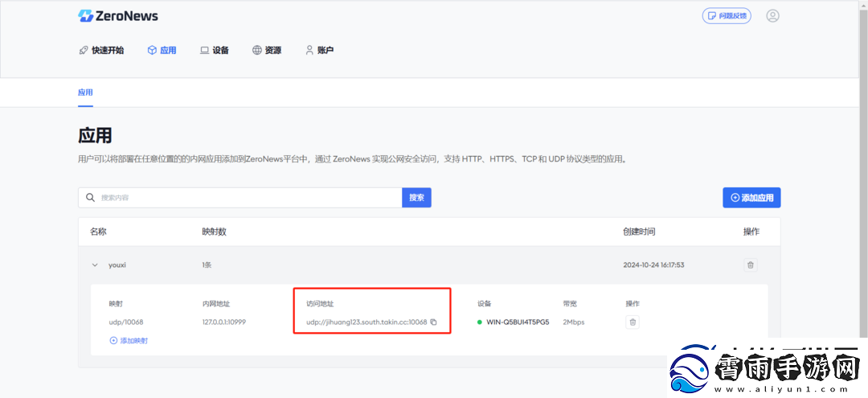Image resolution: width=868 pixels, height=398 pixels.
Task: Open the 快速开始 menu
Action: [x=101, y=51]
